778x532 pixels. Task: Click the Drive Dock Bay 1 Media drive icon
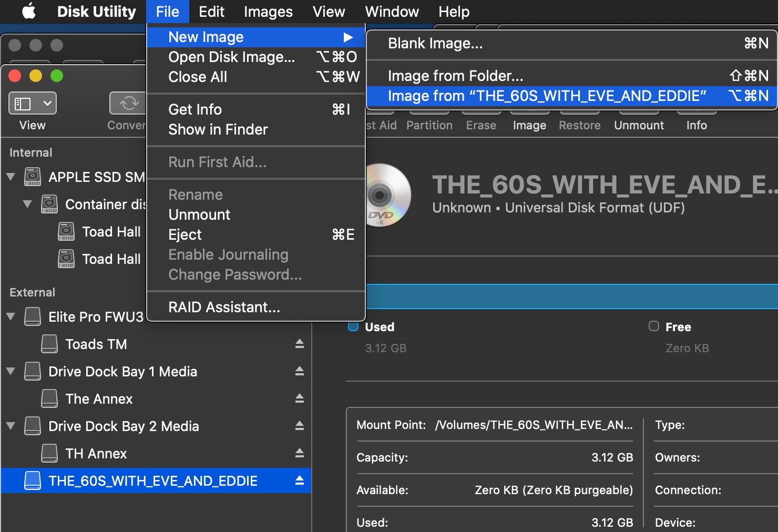point(33,372)
